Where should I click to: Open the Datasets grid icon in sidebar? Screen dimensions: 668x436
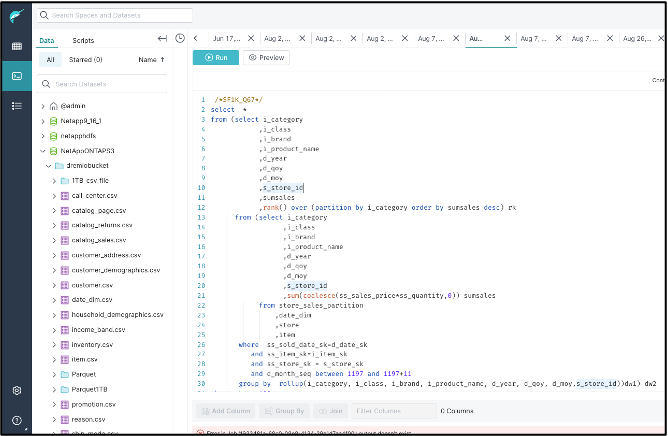tap(16, 46)
